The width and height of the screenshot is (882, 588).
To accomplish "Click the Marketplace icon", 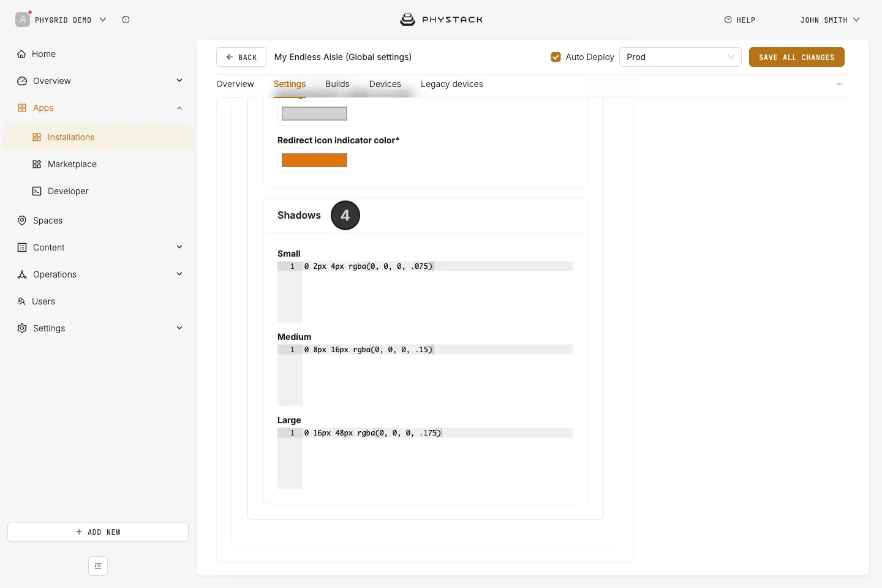I will tap(37, 164).
